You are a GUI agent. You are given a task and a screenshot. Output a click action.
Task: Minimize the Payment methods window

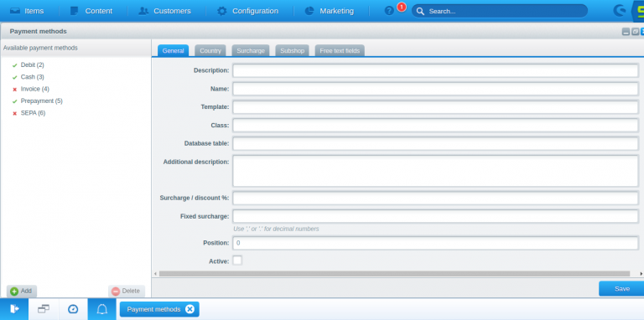point(626,32)
